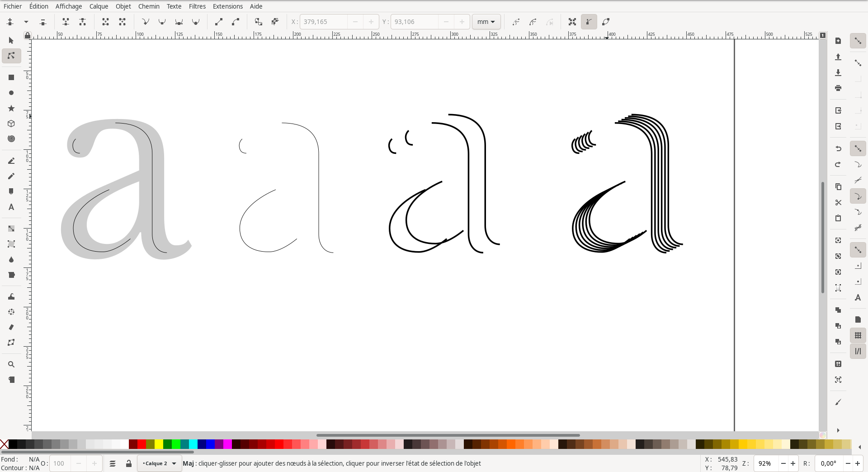
Task: Increase zoom with the plus button
Action: click(793, 463)
